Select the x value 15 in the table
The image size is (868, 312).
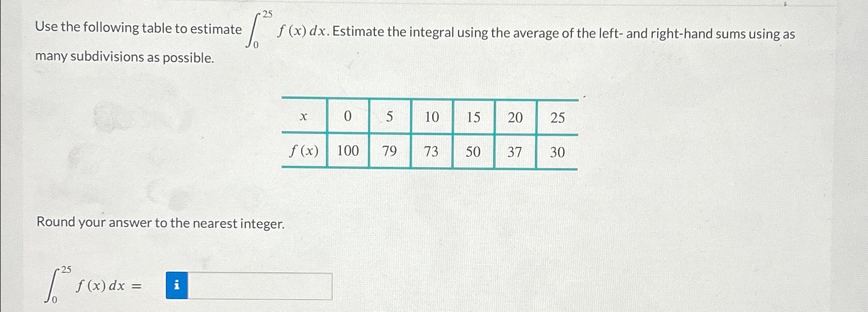point(474,118)
